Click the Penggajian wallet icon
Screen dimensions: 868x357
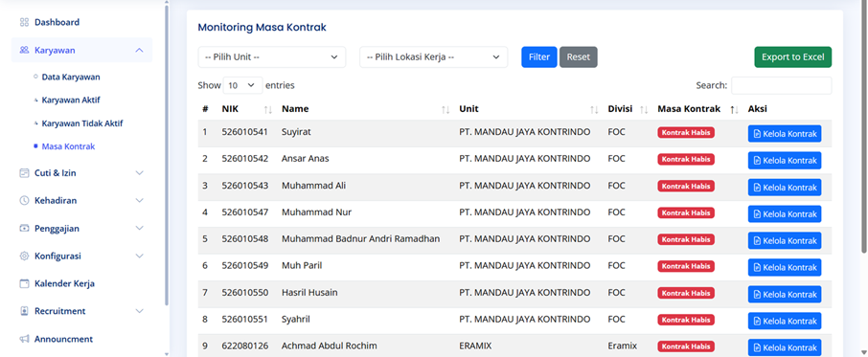click(24, 228)
